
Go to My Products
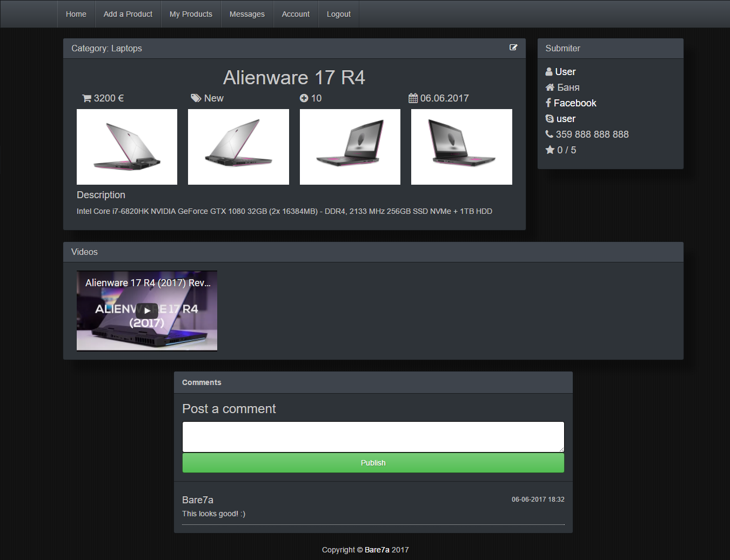pos(191,14)
